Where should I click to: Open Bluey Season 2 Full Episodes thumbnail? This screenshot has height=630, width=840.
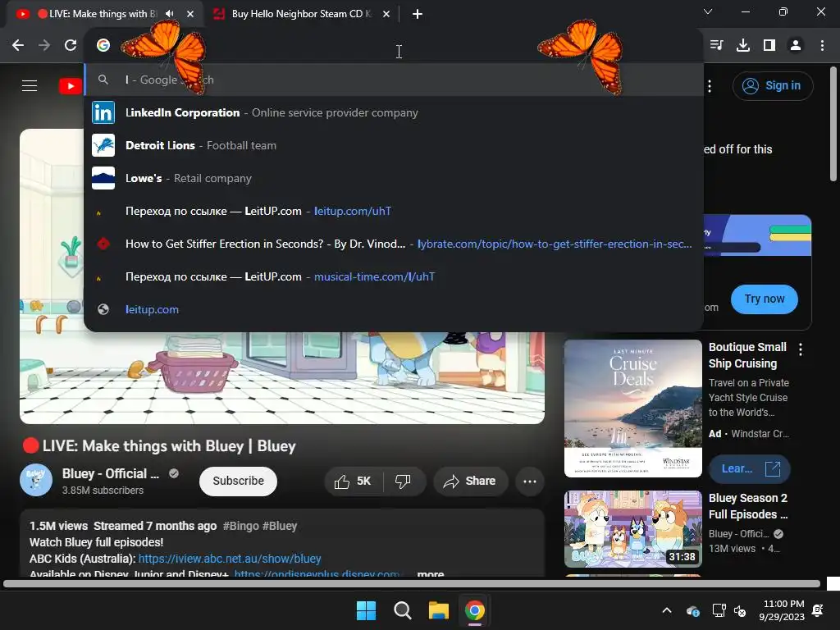coord(632,529)
